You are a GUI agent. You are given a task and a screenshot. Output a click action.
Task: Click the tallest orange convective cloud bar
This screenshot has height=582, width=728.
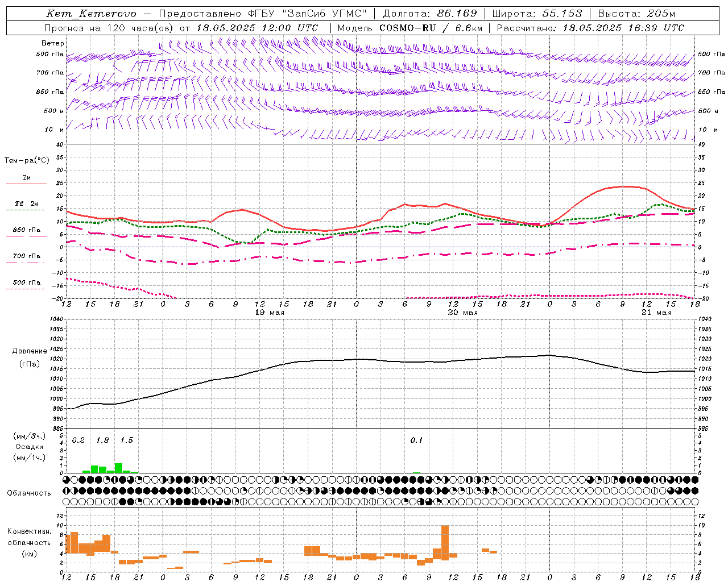[x=445, y=542]
